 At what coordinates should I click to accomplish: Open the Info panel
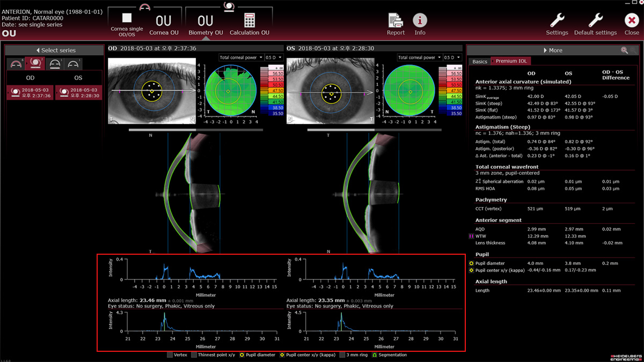420,24
